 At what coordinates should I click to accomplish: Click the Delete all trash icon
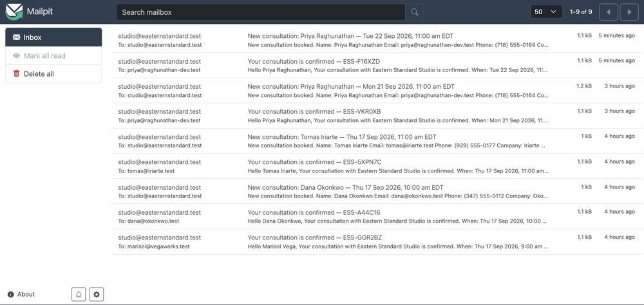point(17,74)
